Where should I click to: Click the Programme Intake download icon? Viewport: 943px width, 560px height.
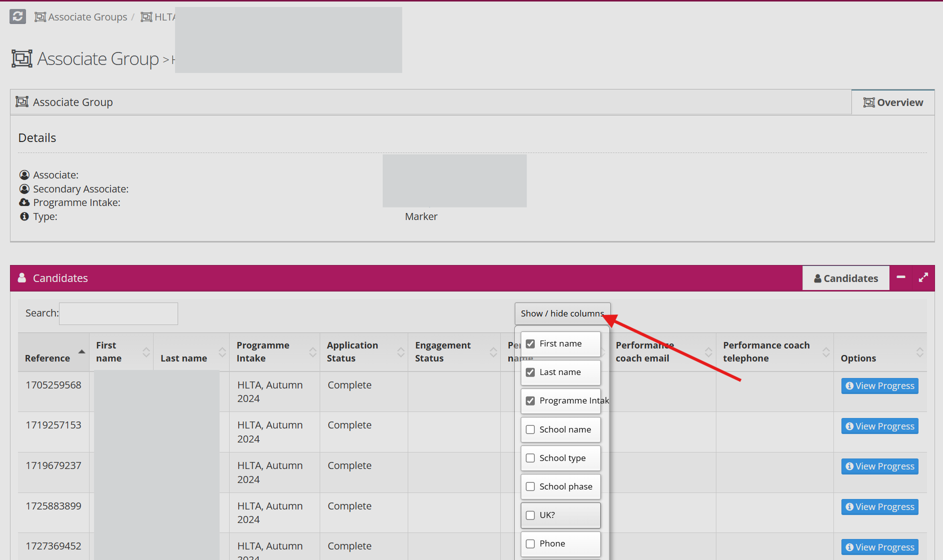[x=24, y=202]
